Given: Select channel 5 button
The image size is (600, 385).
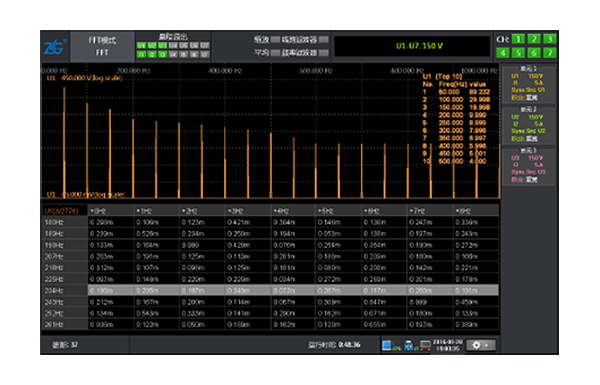Looking at the screenshot, I should (518, 53).
